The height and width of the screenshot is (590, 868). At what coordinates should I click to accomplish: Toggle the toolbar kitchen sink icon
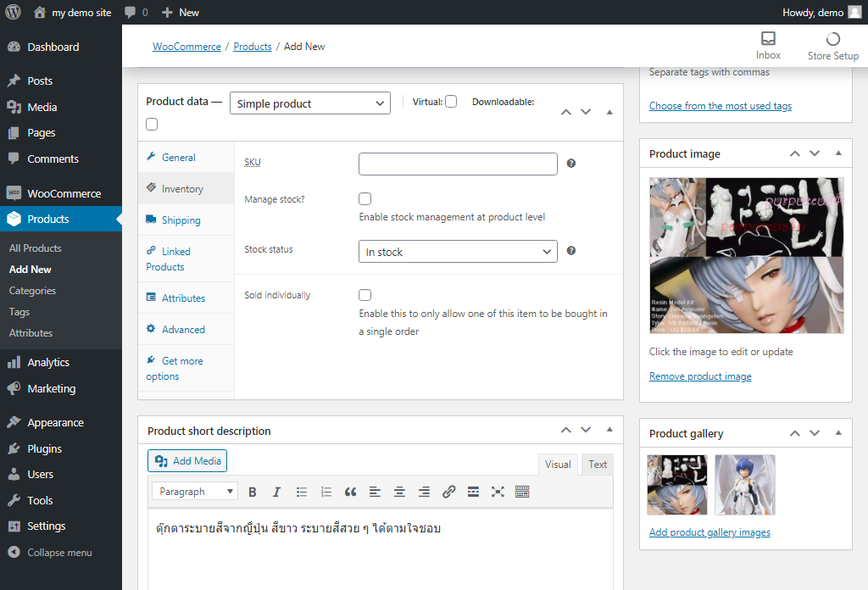click(x=522, y=492)
